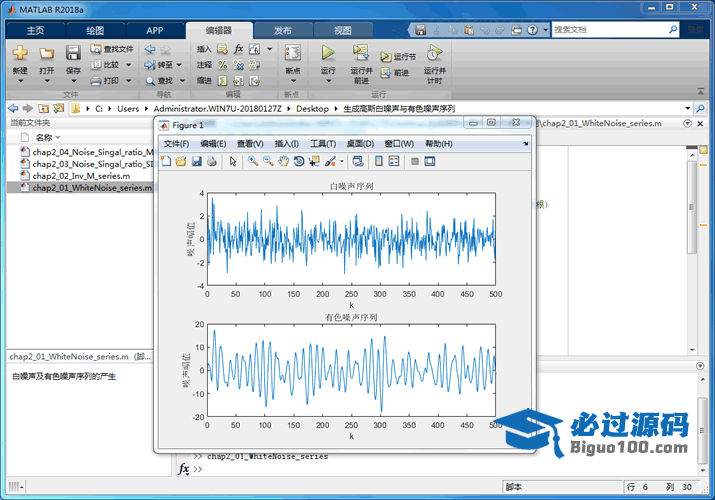
Task: Click the Breakpoints (断点) icon in ribbon
Action: [x=292, y=57]
